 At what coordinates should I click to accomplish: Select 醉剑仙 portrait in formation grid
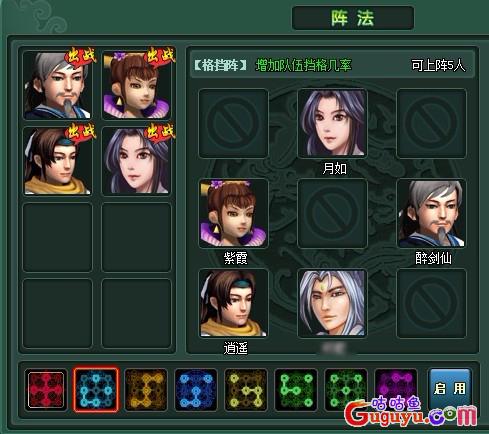[x=431, y=213]
